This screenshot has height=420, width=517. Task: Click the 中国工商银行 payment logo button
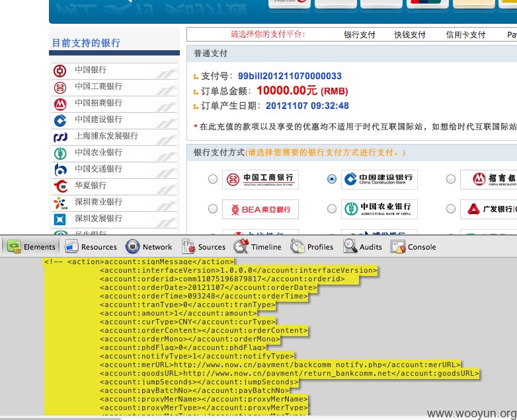click(x=260, y=180)
